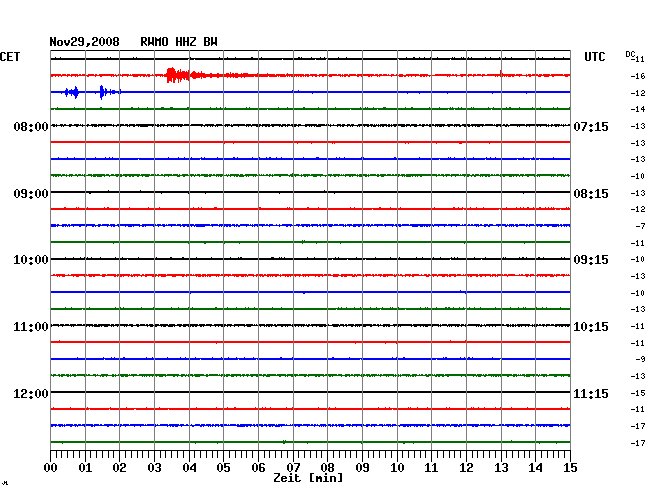Click the '08:15' UTC time label
650x494 pixels.
(x=591, y=194)
